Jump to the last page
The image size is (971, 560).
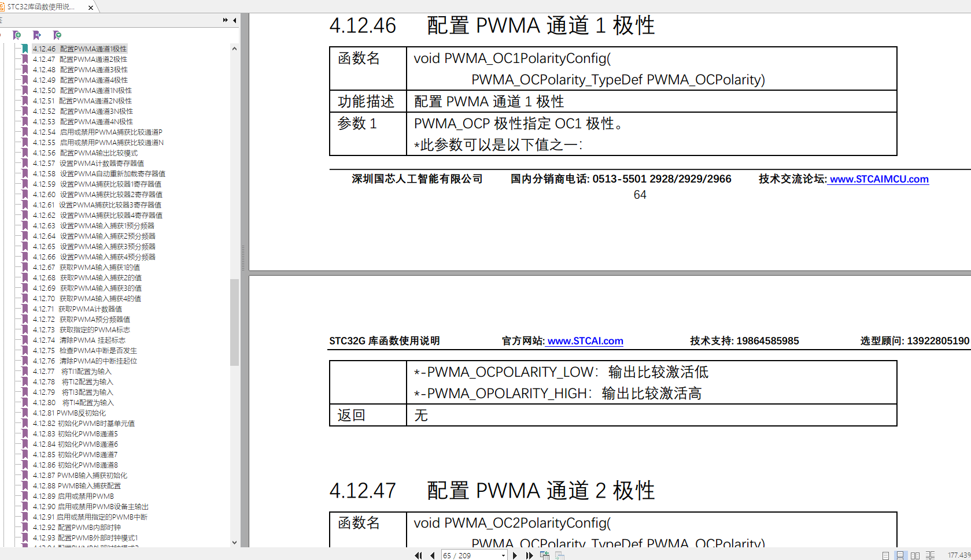529,555
